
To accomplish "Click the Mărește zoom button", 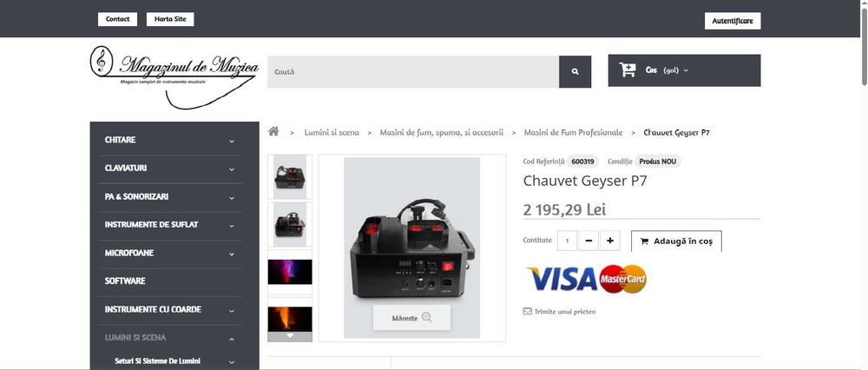I will tap(411, 317).
